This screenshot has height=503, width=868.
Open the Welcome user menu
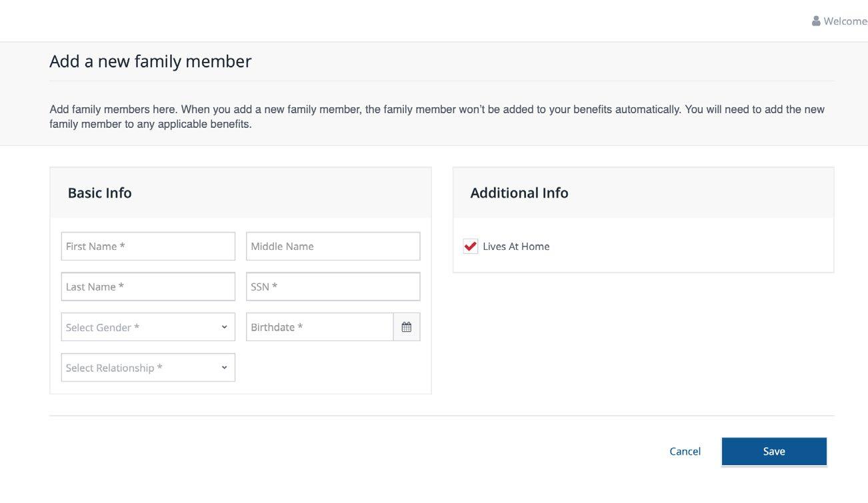coord(844,21)
